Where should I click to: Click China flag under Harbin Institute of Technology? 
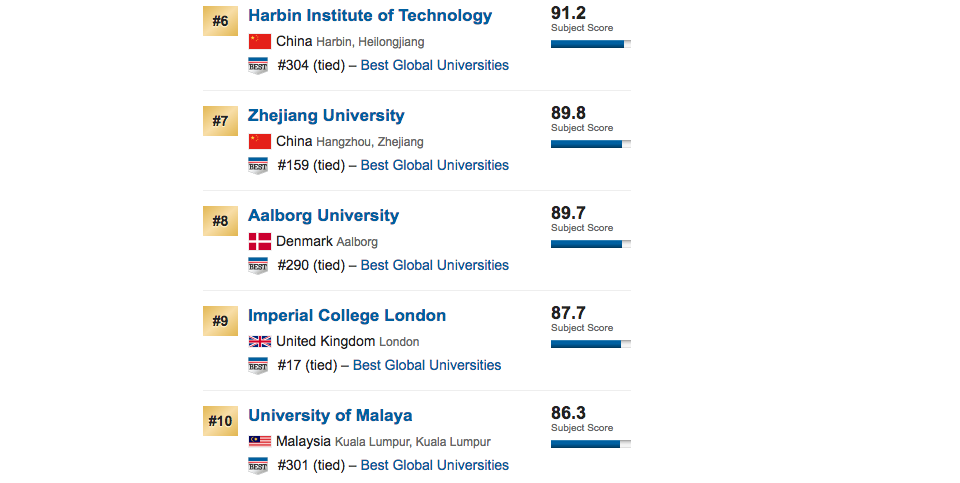[260, 42]
